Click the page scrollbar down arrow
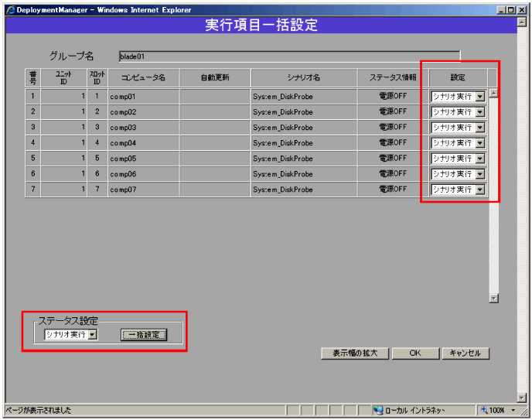 pos(522,398)
